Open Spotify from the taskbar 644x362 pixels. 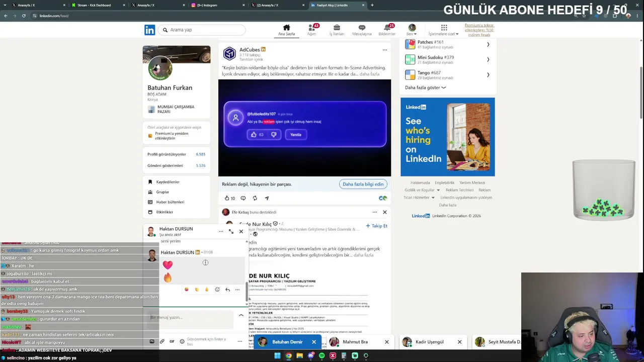(x=321, y=356)
